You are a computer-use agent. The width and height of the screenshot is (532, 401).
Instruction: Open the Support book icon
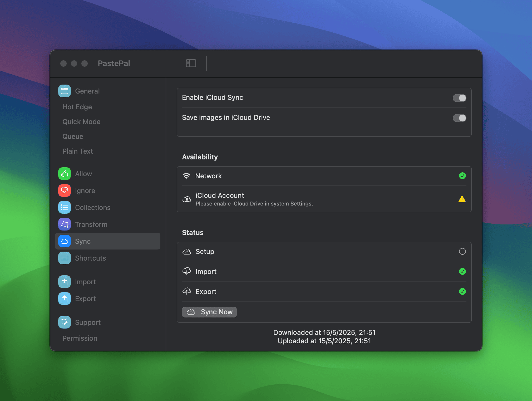click(x=64, y=322)
